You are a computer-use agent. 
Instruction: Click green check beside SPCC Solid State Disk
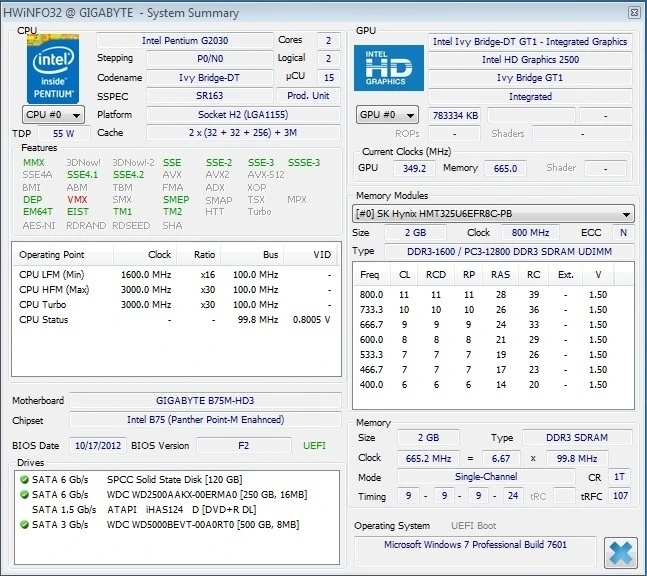pos(24,479)
